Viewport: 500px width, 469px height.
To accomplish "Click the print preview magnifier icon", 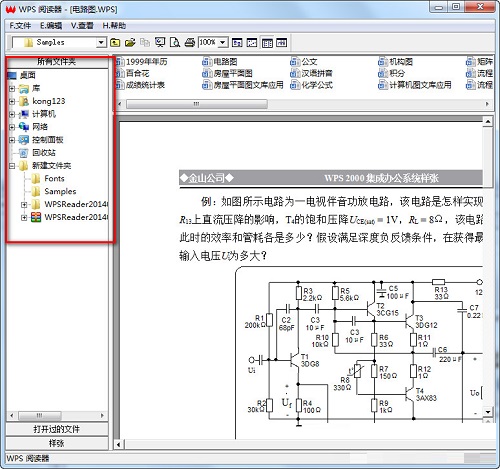I will [175, 42].
